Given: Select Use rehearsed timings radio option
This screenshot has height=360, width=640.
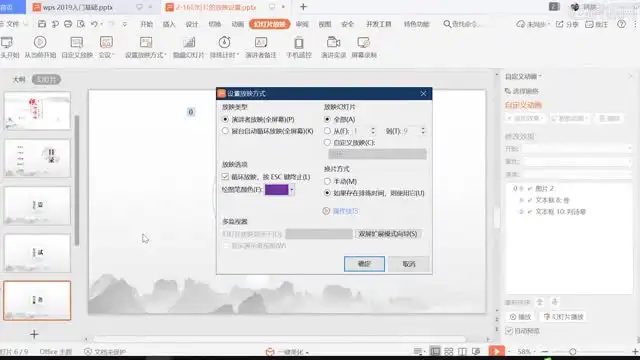Looking at the screenshot, I should [x=327, y=193].
